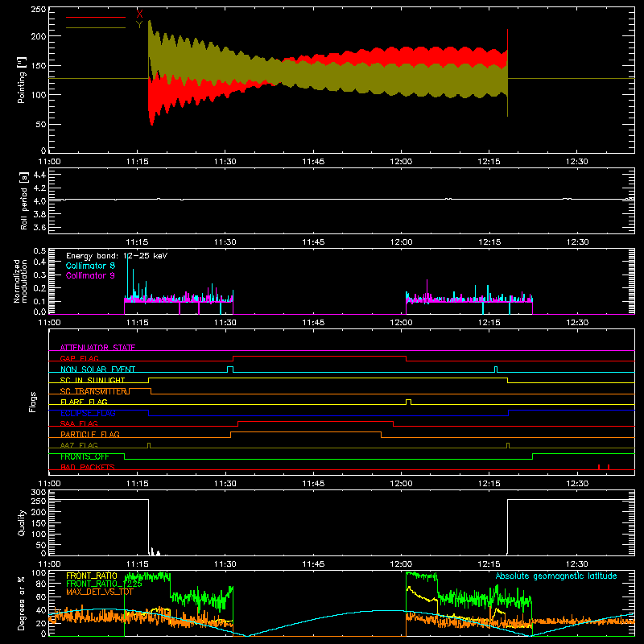644x644 pixels.
Task: Select the yellow FRONT_RATIO legend label
Action: 92,576
